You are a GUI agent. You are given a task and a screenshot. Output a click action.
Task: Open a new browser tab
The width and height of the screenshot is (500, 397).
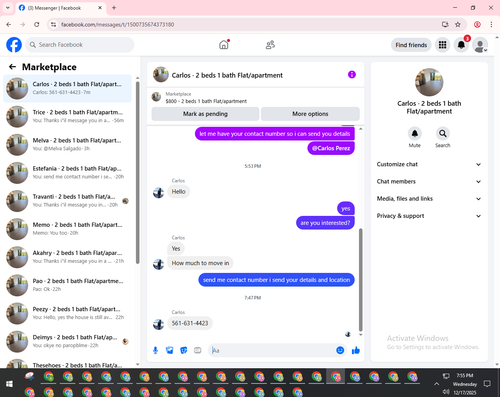[114, 8]
